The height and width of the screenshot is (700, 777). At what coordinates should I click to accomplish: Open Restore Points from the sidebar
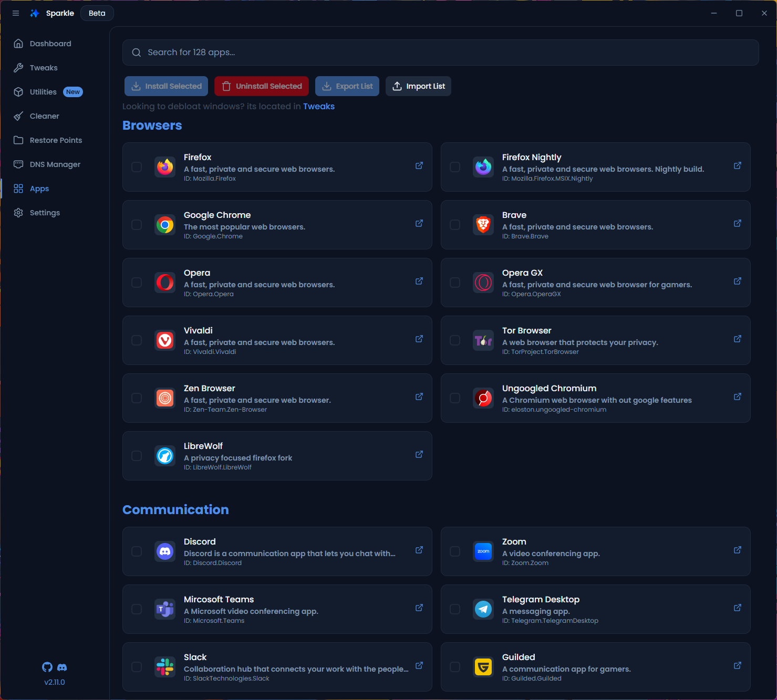point(56,140)
